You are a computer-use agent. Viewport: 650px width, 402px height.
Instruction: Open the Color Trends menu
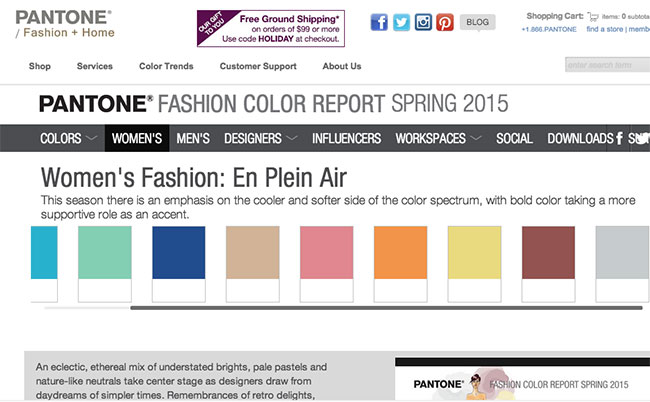pos(166,66)
